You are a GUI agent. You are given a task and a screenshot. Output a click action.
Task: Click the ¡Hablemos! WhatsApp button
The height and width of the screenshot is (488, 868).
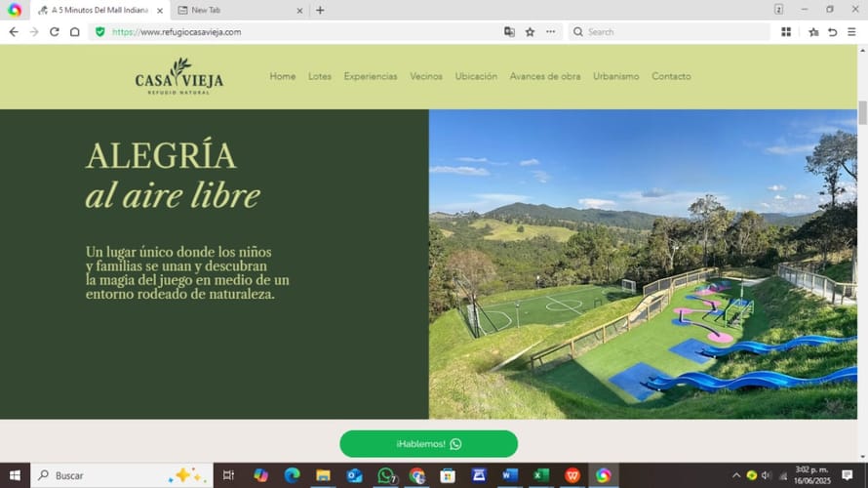coord(429,444)
